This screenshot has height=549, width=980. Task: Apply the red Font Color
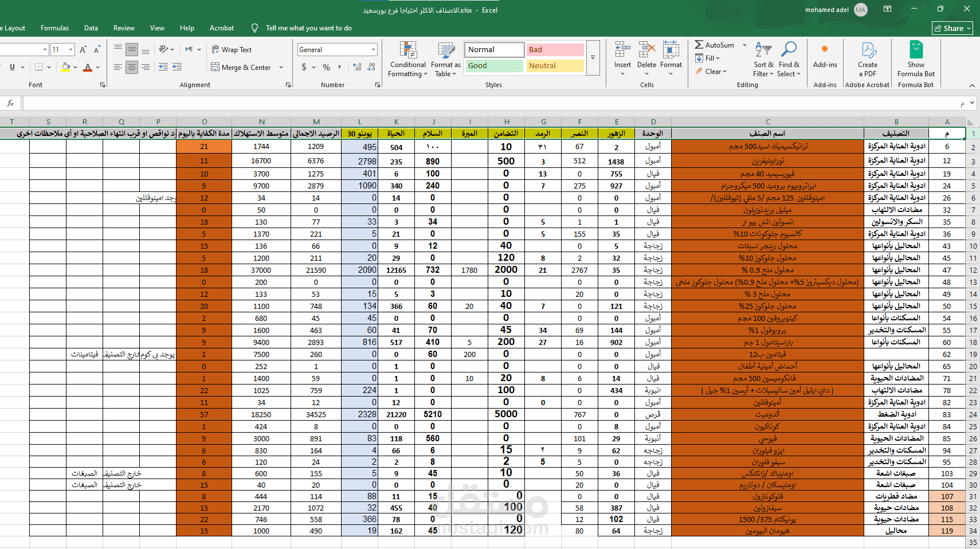tap(88, 67)
